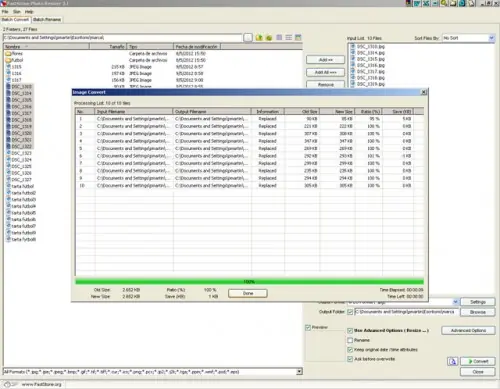
Task: Open the Output Format dropdown arrow
Action: 455,302
